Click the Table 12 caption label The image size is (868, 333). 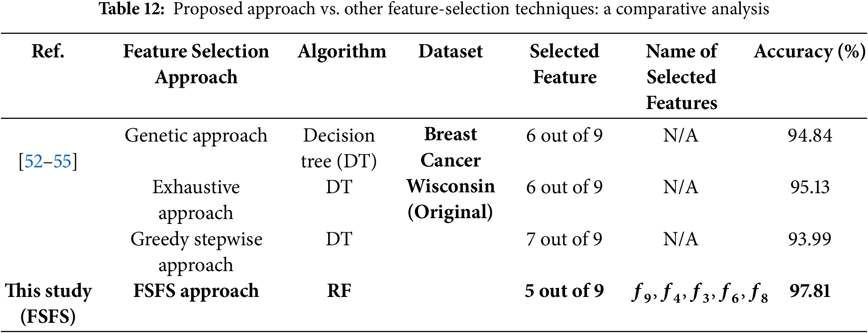(132, 9)
